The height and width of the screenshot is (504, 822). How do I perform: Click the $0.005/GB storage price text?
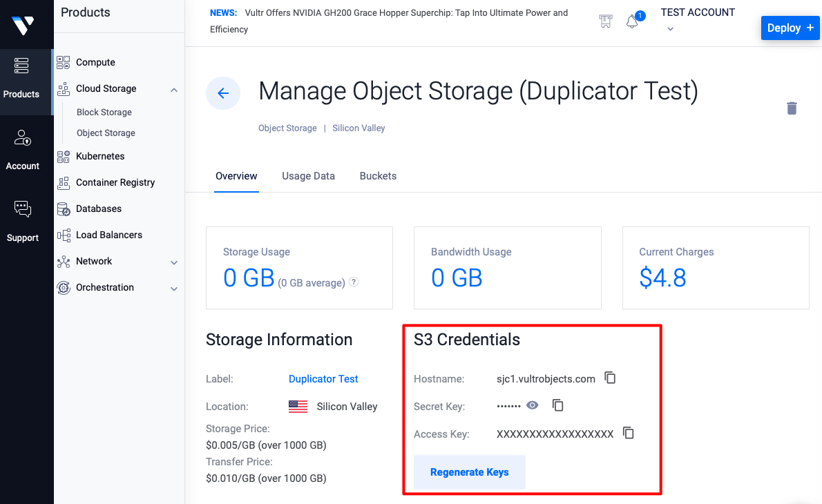tap(267, 445)
